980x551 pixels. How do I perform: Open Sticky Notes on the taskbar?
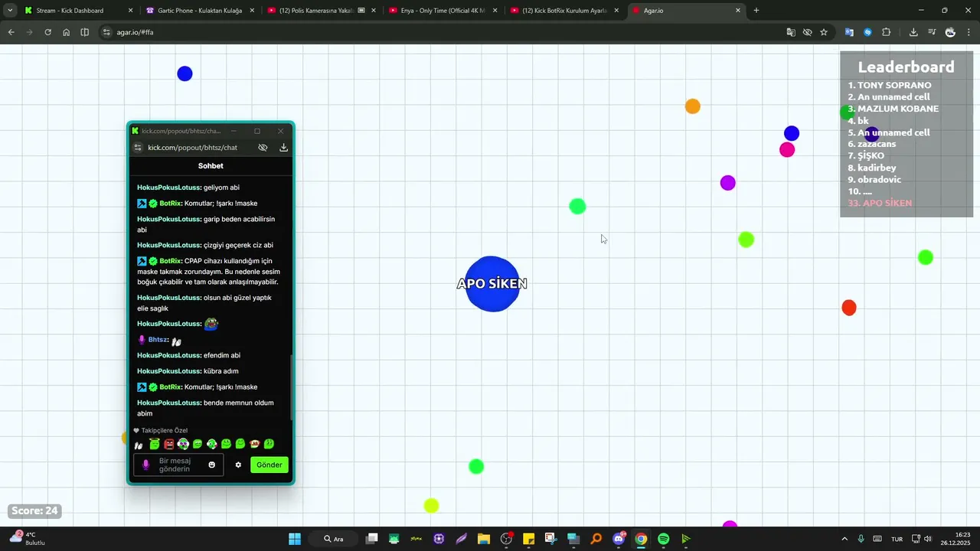528,539
